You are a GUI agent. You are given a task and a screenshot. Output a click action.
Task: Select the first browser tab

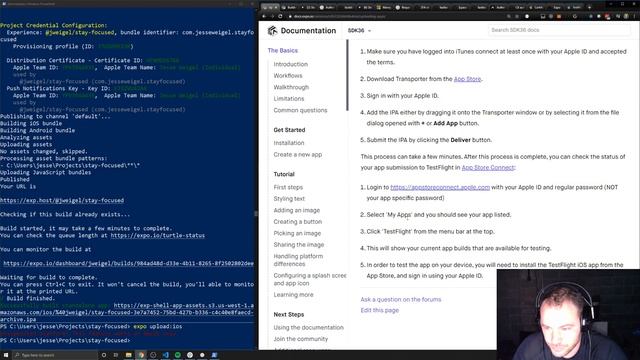(x=270, y=7)
